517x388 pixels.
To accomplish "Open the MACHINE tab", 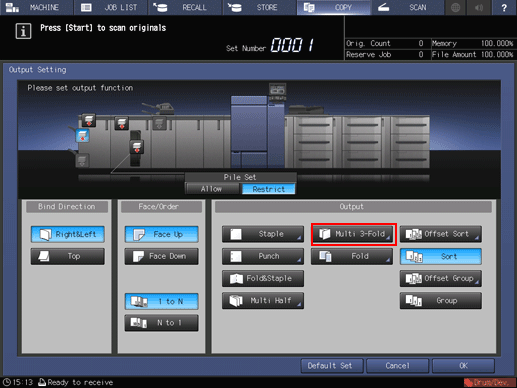I will click(37, 7).
